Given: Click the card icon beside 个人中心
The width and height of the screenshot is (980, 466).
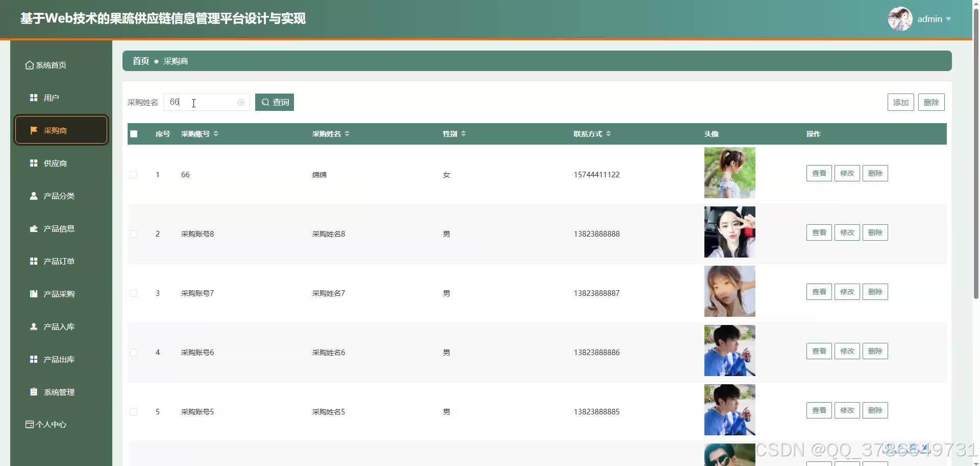Looking at the screenshot, I should [30, 425].
